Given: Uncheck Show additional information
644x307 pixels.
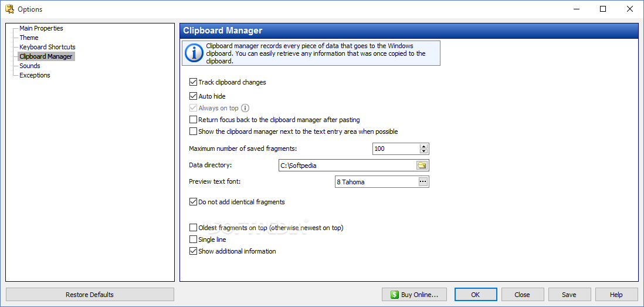Looking at the screenshot, I should (193, 251).
